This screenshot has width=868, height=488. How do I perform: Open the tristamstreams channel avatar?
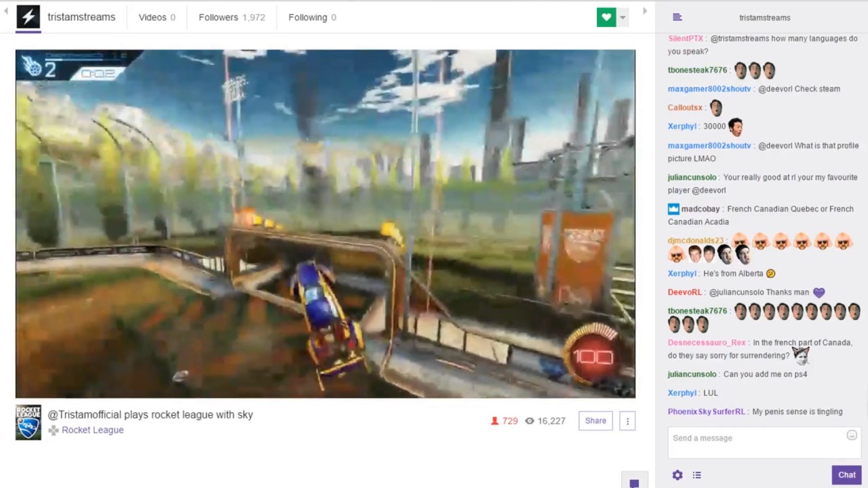point(28,17)
